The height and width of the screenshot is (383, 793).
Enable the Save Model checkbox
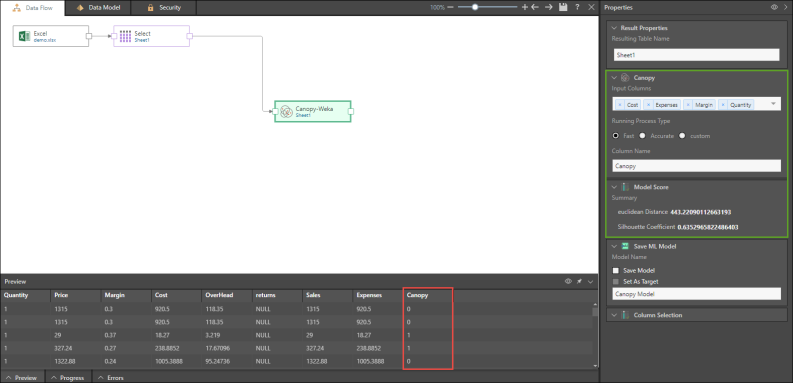click(x=615, y=271)
